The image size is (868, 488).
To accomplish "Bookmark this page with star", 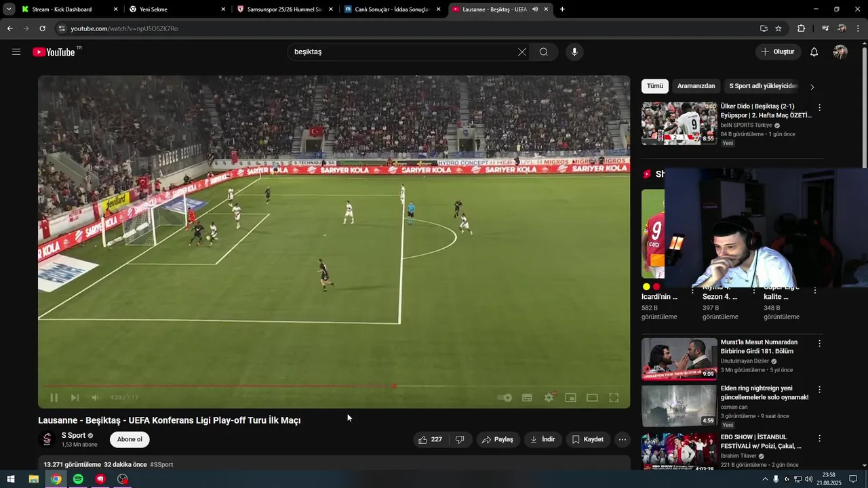I will (x=778, y=28).
